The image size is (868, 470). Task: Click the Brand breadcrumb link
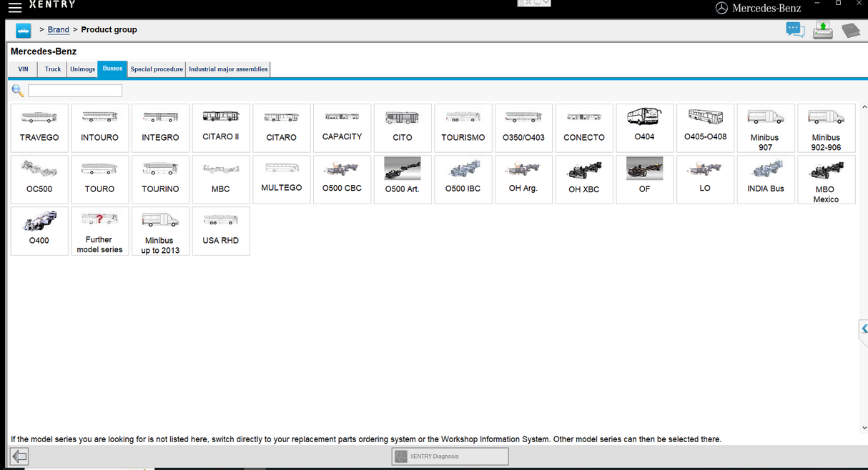[59, 30]
